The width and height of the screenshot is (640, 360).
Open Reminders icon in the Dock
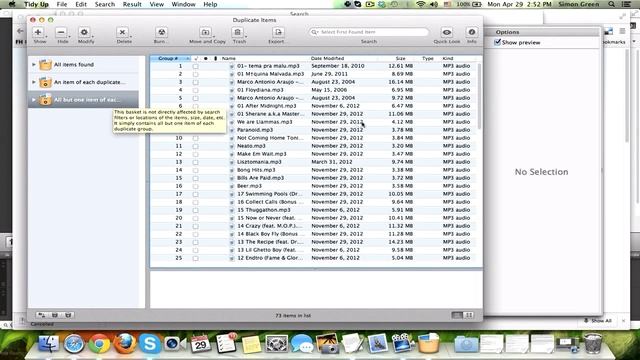(x=226, y=344)
